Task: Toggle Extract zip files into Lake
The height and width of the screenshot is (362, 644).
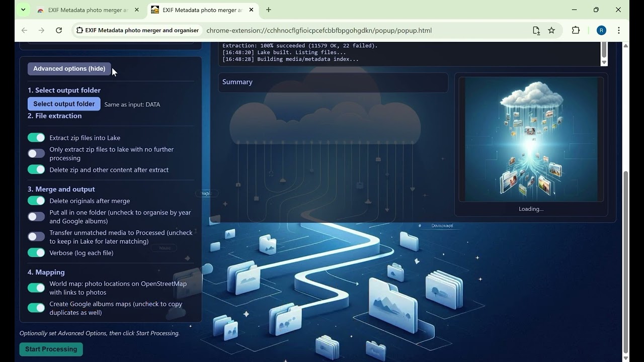Action: [36, 138]
